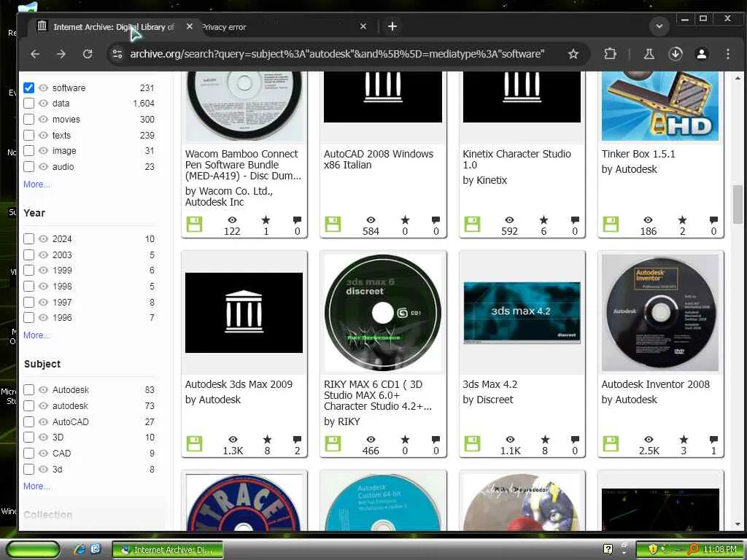
Task: Click the scrollbar down arrow
Action: click(x=738, y=524)
